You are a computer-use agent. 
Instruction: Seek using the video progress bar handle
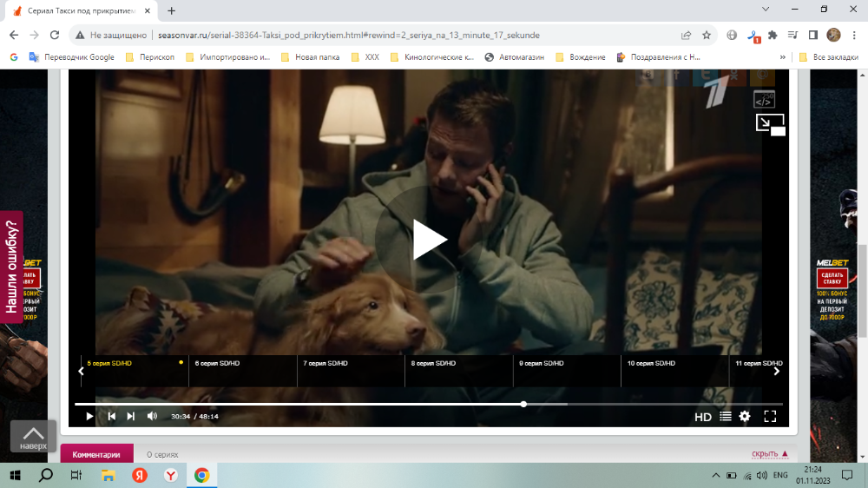pyautogui.click(x=523, y=405)
